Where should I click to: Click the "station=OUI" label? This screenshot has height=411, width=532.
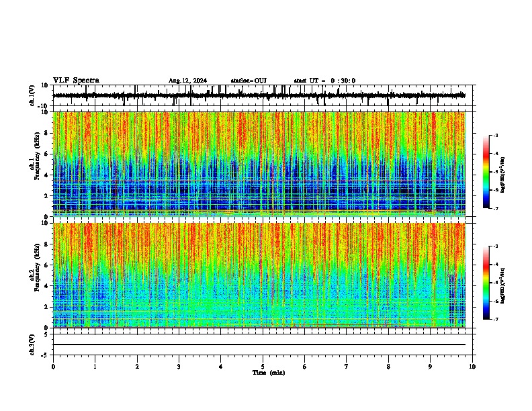pyautogui.click(x=249, y=81)
